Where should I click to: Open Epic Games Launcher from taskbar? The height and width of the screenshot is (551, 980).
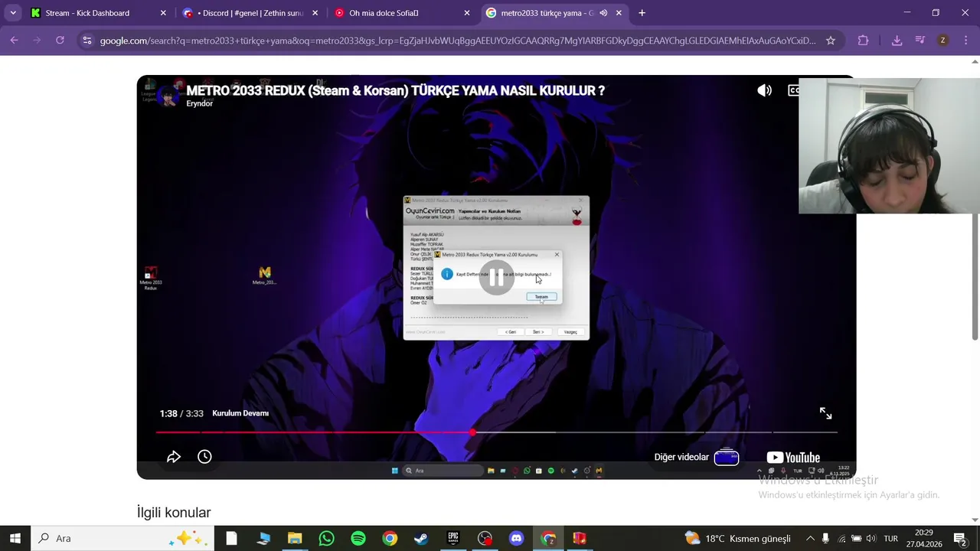click(453, 539)
